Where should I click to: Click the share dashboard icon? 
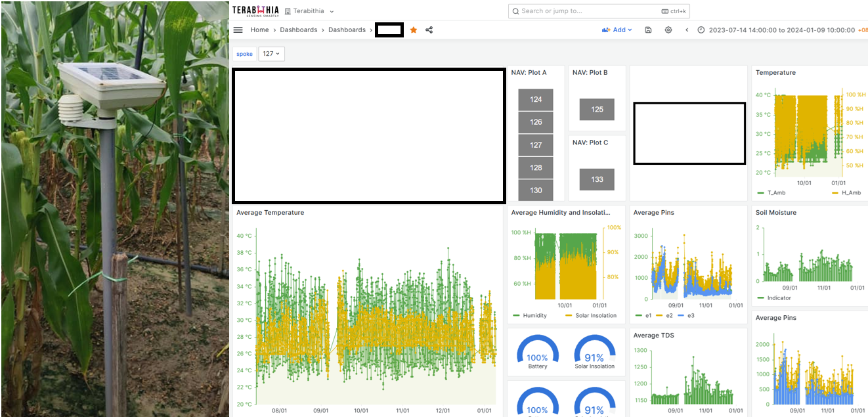point(429,30)
